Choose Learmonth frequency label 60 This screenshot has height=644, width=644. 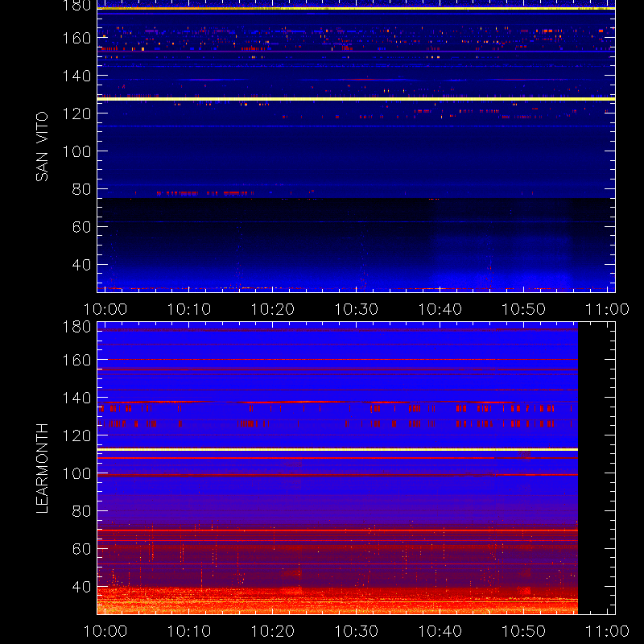pos(81,549)
